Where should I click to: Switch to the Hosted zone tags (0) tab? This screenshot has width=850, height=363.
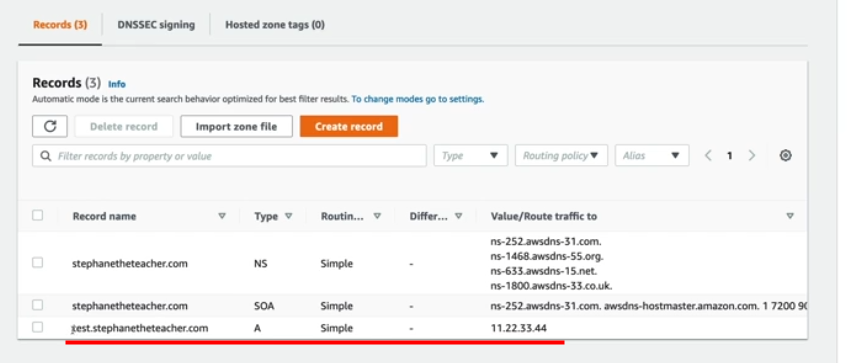click(x=275, y=25)
